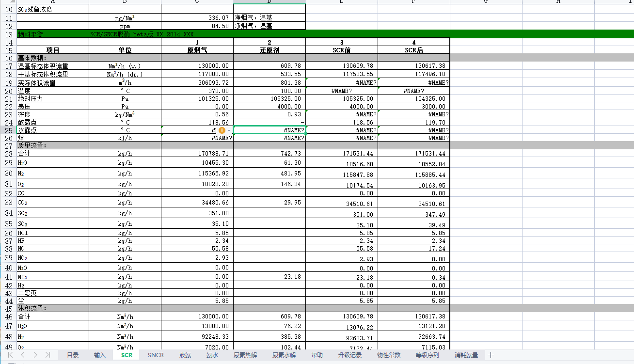The image size is (634, 364).
Task: Select the SCR后 column header cell
Action: point(414,50)
